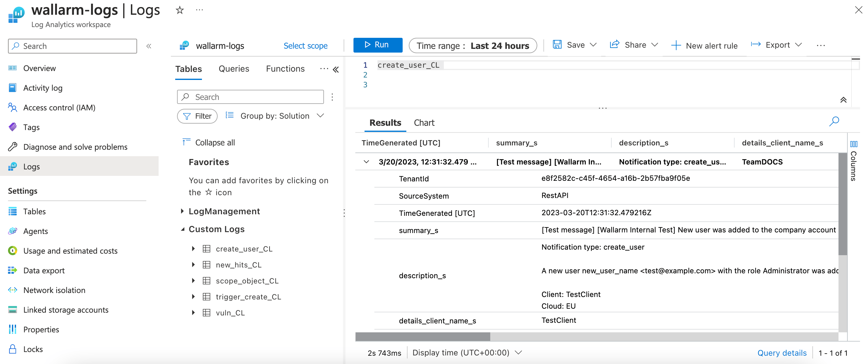Collapse the expanded result row chevron
The width and height of the screenshot is (868, 364).
(x=366, y=162)
